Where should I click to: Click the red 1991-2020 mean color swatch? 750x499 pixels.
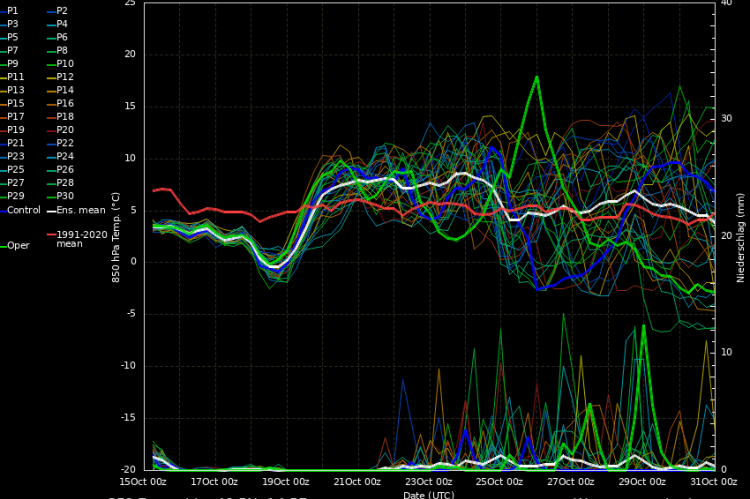point(51,234)
